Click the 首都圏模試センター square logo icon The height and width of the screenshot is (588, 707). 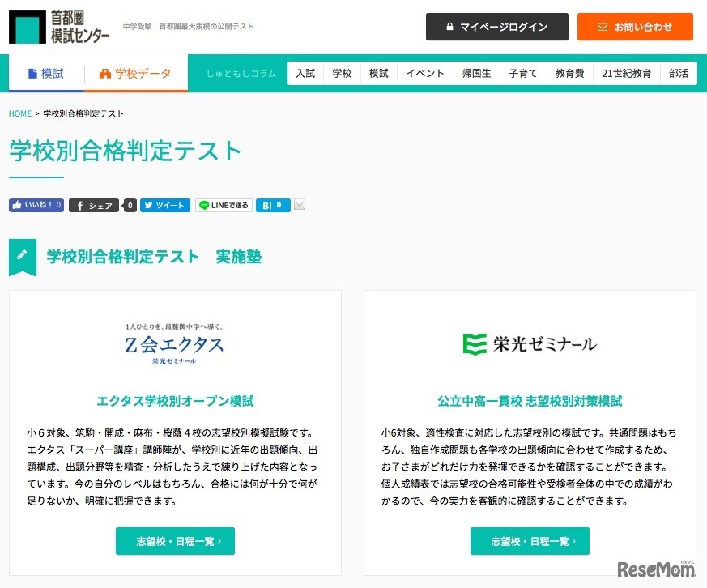click(28, 27)
